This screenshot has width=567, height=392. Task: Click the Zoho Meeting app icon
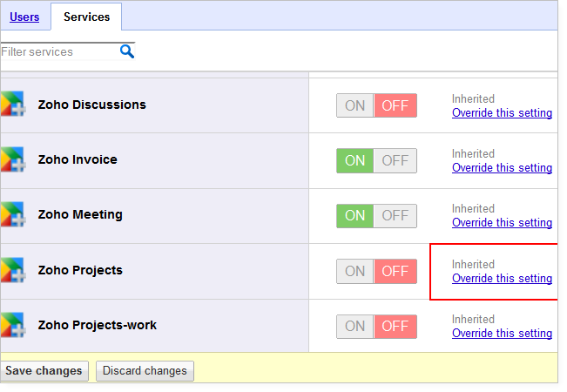(x=13, y=214)
